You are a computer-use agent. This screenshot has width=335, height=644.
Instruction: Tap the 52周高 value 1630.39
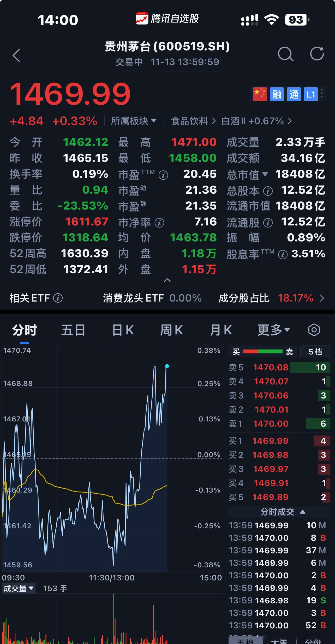85,254
